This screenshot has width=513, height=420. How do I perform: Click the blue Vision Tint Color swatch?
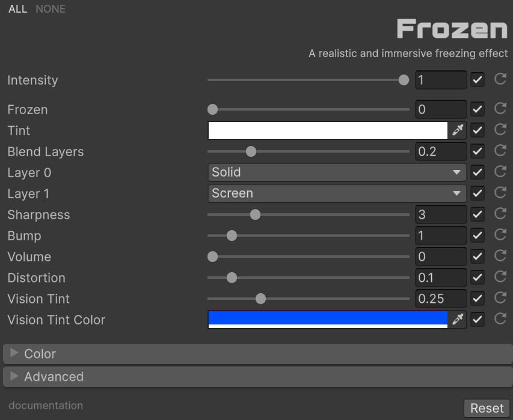tap(328, 318)
